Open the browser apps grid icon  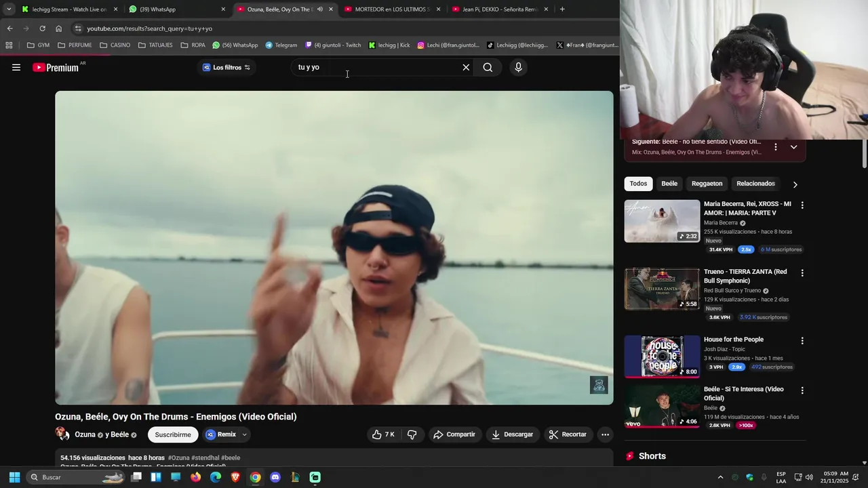[9, 45]
